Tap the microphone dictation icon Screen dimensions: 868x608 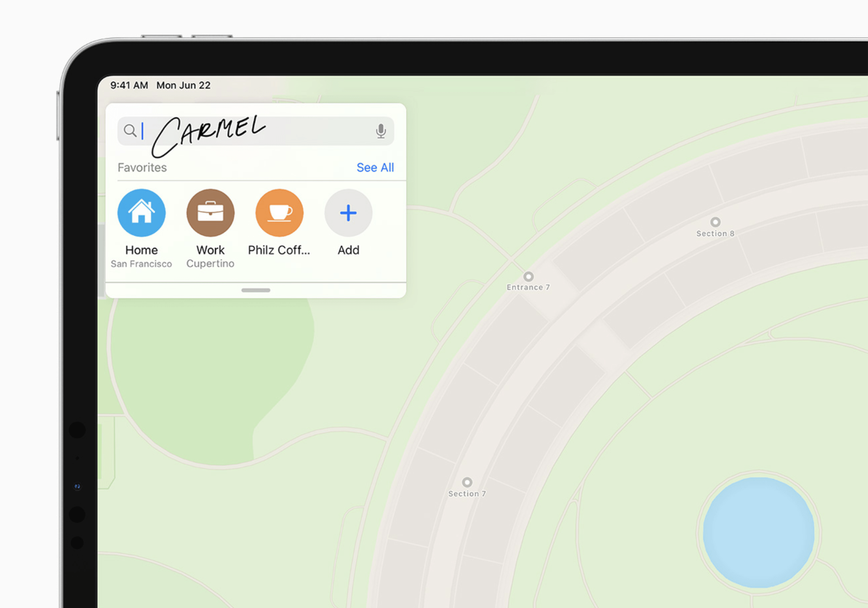(x=380, y=131)
